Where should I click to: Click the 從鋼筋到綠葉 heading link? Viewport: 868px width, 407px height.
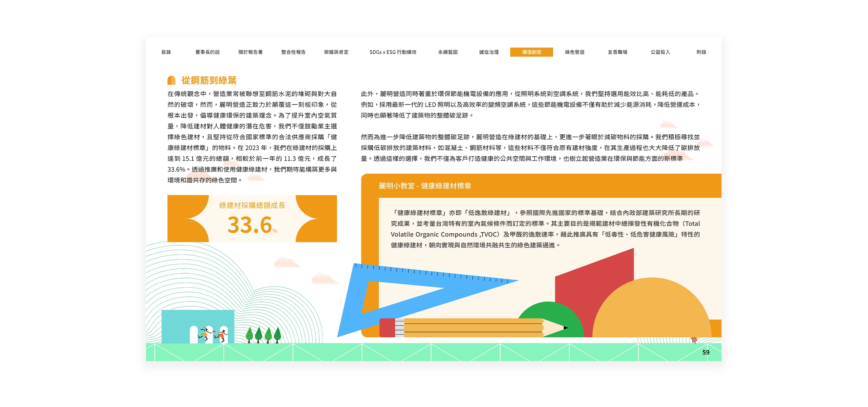point(209,80)
